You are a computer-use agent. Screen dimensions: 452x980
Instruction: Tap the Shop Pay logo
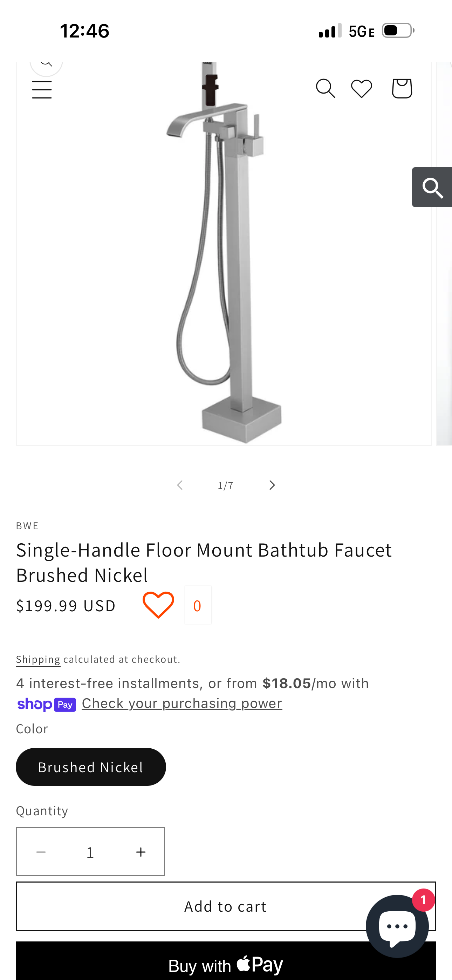pyautogui.click(x=46, y=704)
